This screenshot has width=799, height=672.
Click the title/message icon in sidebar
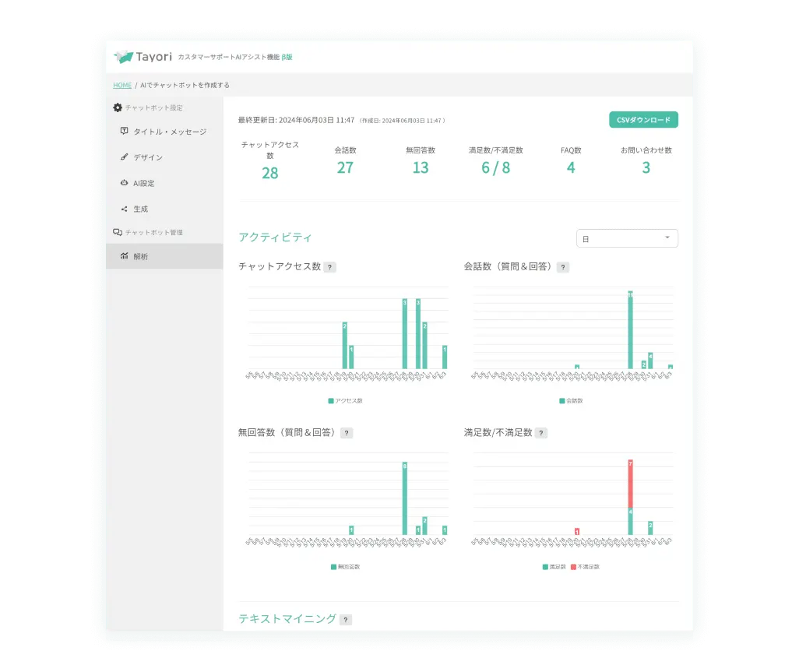click(124, 132)
